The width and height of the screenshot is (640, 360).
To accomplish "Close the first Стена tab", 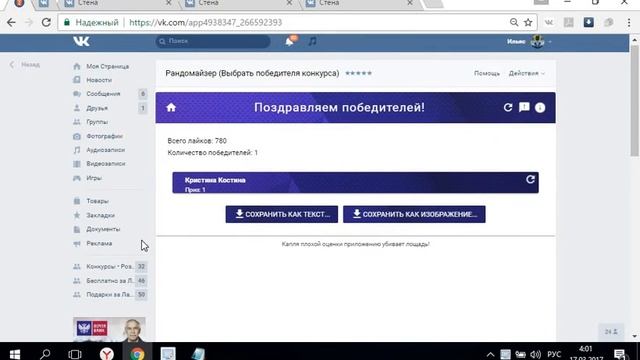I will click(169, 3).
